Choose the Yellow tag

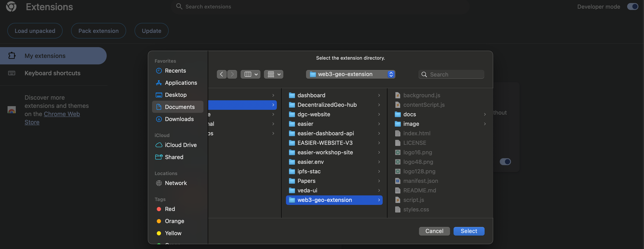(x=178, y=233)
